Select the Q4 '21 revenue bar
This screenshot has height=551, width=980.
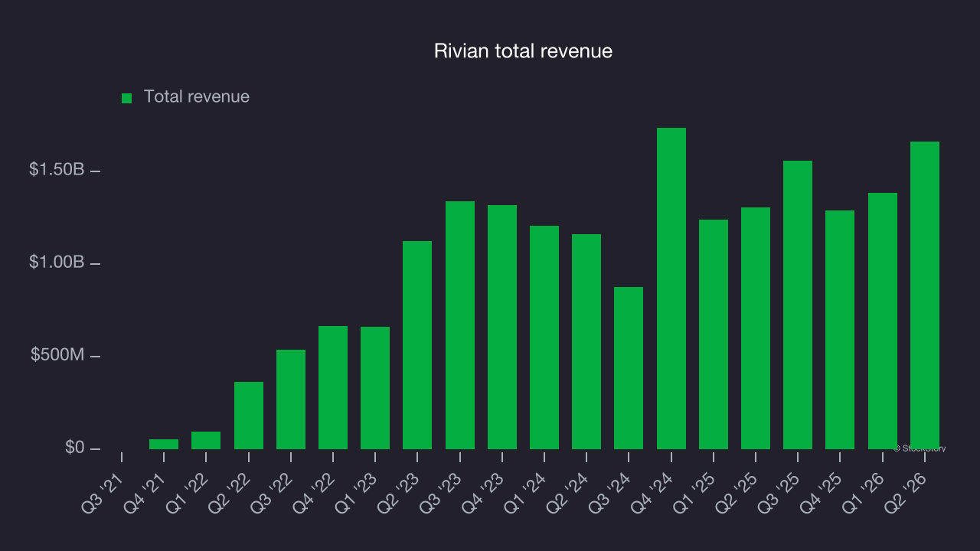point(164,444)
